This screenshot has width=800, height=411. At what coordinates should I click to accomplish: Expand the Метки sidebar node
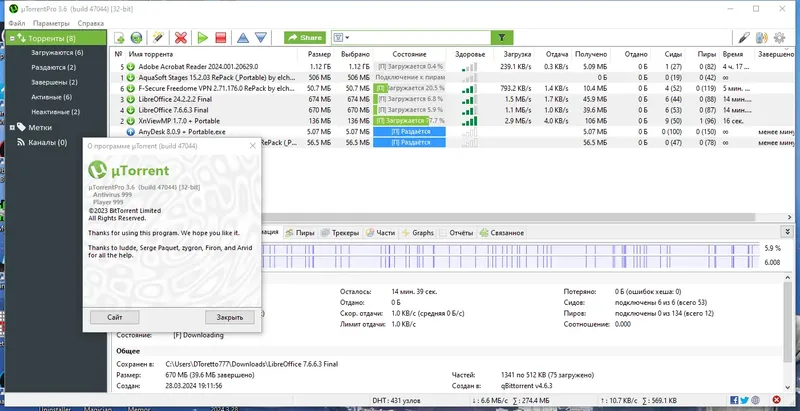(x=12, y=127)
